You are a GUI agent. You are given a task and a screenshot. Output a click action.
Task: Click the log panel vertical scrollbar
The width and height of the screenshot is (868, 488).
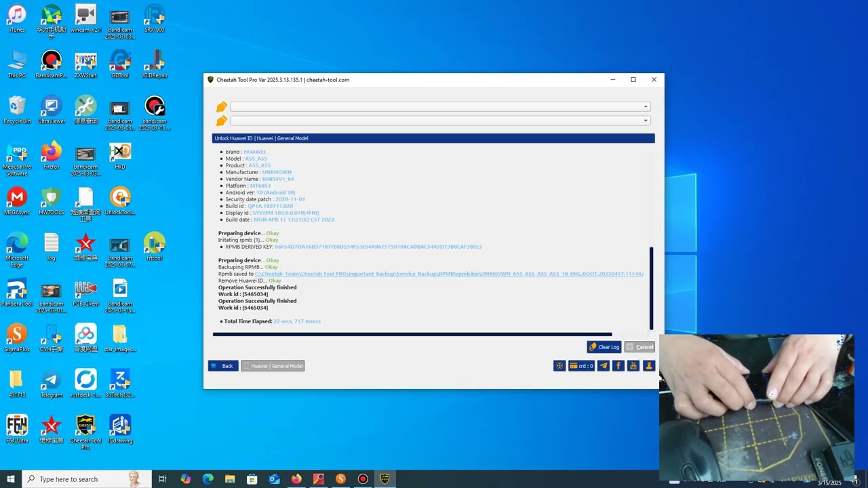(x=652, y=288)
